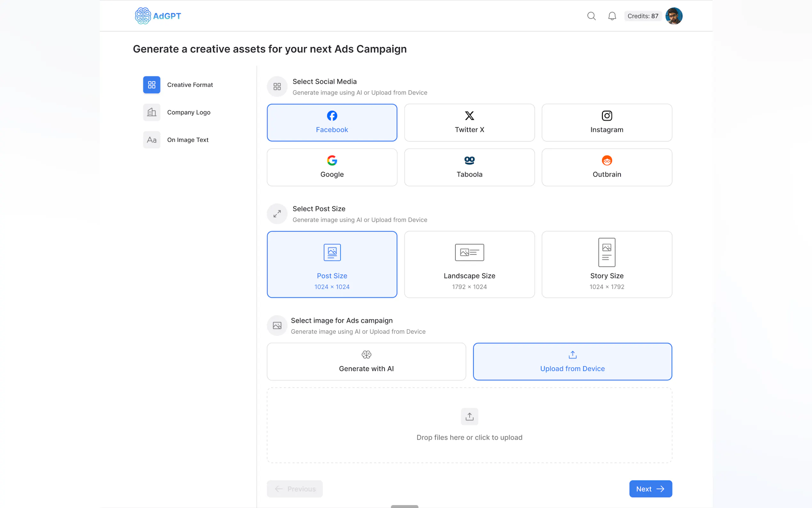The image size is (812, 508).
Task: Choose Outbrain platform option
Action: click(x=606, y=167)
